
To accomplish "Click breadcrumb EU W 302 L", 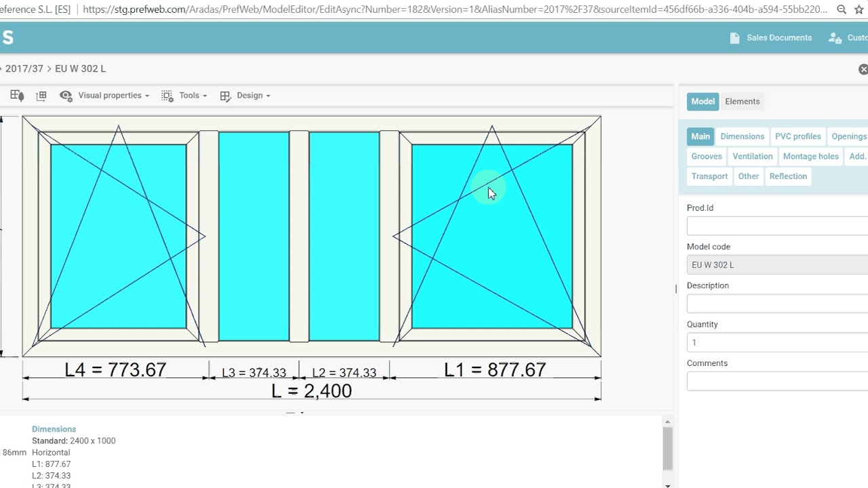I will point(80,69).
